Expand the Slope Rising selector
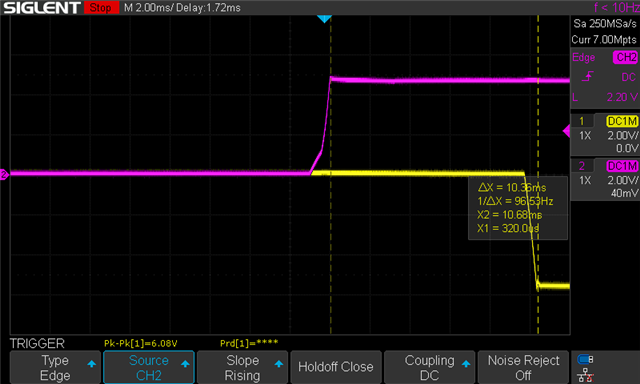 click(242, 367)
